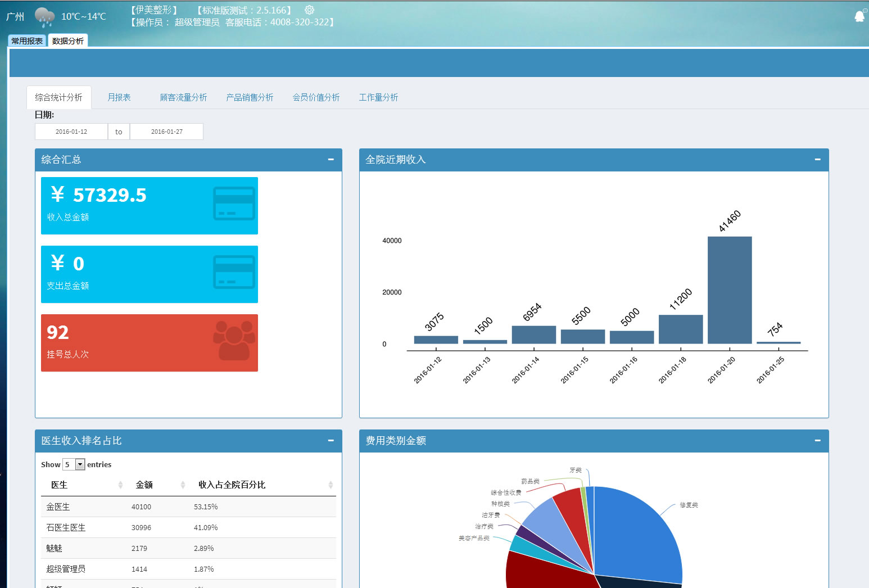Click the start date field 2016-01-12
The width and height of the screenshot is (869, 588).
(x=71, y=132)
